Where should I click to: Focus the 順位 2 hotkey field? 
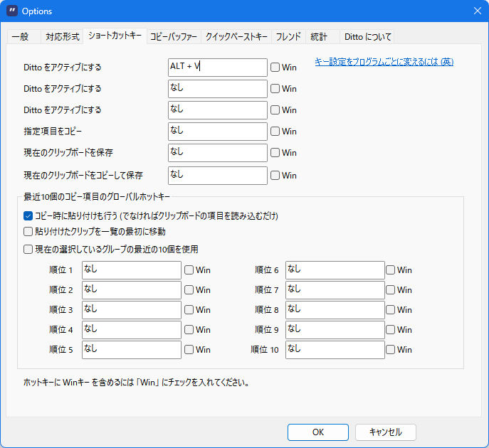point(131,290)
